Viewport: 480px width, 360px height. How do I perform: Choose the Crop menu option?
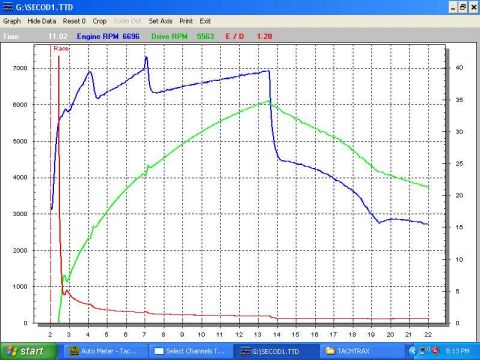click(x=99, y=21)
